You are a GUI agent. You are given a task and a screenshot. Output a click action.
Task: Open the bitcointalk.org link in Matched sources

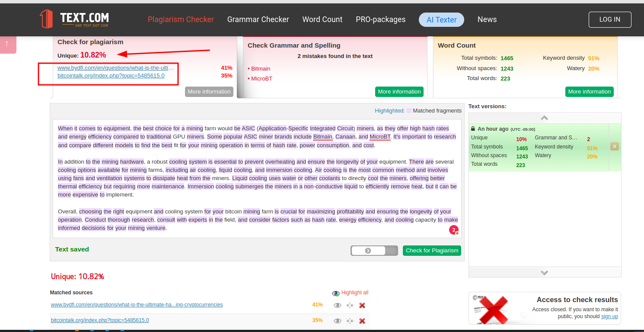pyautogui.click(x=100, y=320)
